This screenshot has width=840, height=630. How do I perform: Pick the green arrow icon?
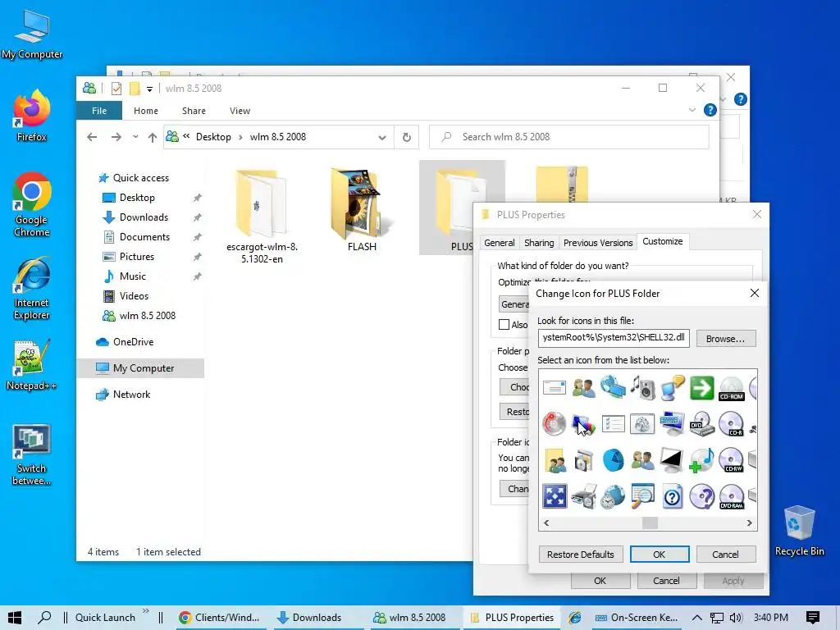click(702, 388)
